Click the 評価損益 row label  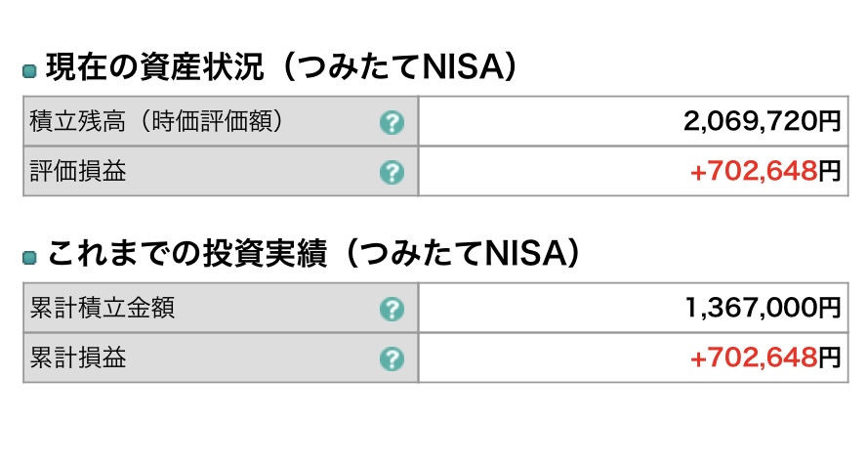click(77, 171)
